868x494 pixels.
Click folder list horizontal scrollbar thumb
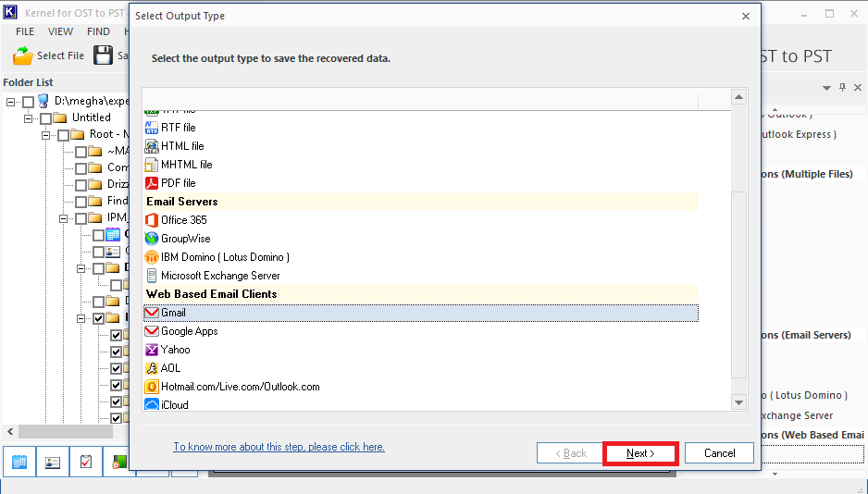[67, 431]
